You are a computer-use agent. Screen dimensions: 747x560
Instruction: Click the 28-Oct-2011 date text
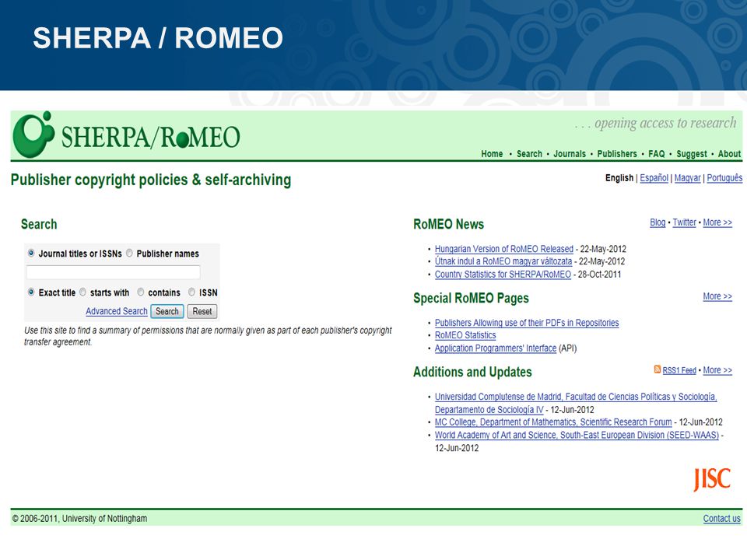point(599,275)
